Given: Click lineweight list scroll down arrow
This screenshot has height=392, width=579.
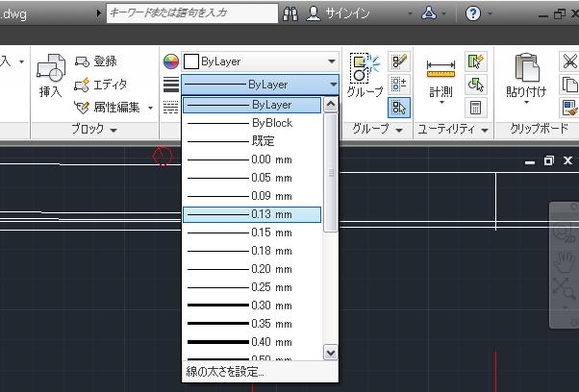Looking at the screenshot, I should pos(331,353).
